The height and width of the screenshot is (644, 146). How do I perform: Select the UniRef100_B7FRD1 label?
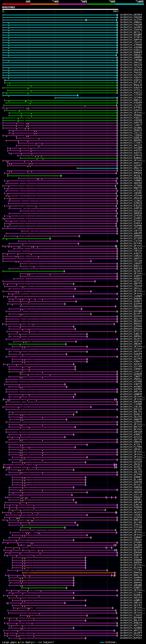tap(131, 108)
